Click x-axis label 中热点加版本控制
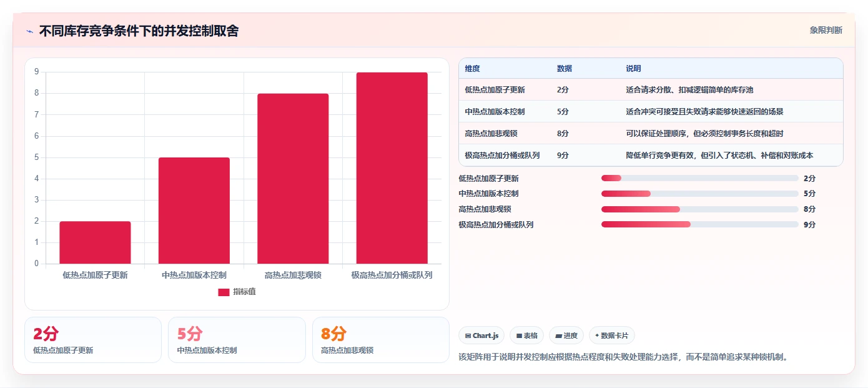 (x=194, y=275)
